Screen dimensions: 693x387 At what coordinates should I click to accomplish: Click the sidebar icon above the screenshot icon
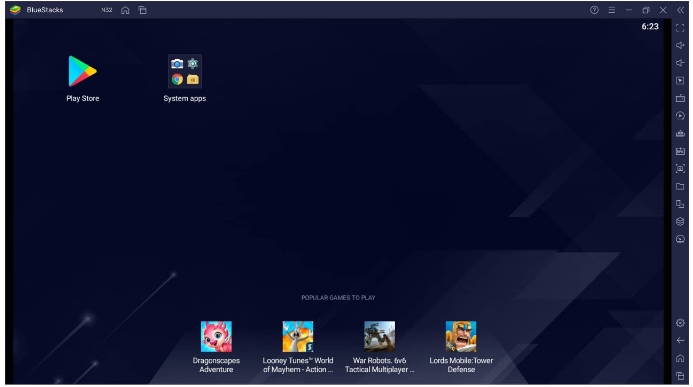680,151
